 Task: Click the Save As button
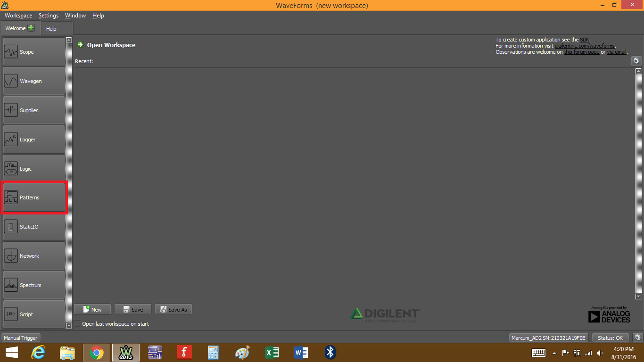pyautogui.click(x=173, y=310)
